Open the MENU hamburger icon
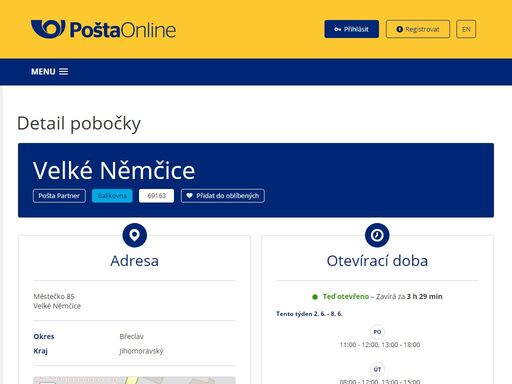 point(64,72)
